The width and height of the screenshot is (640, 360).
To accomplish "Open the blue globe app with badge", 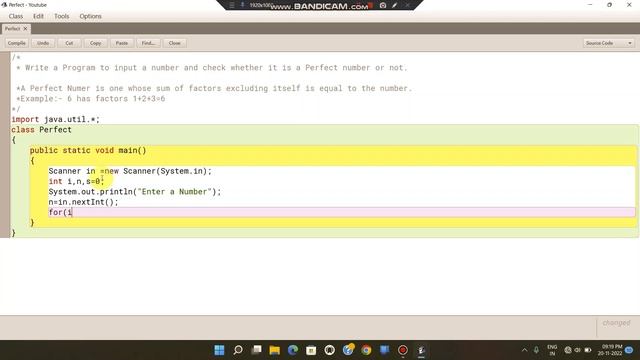I will click(348, 349).
